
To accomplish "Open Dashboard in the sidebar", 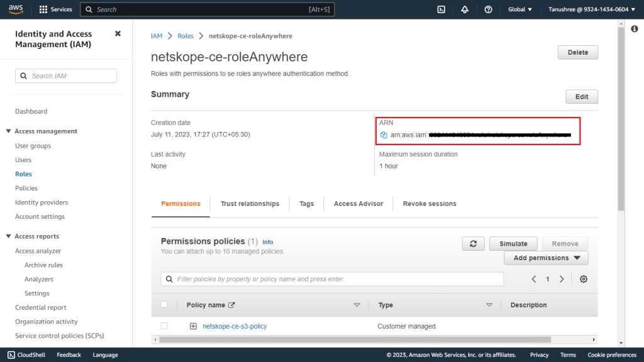I will (x=31, y=111).
